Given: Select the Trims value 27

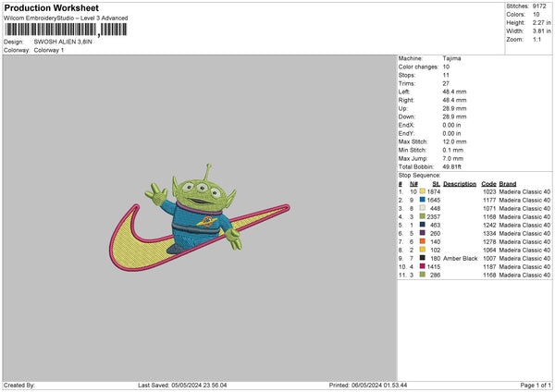Looking at the screenshot, I should point(446,83).
